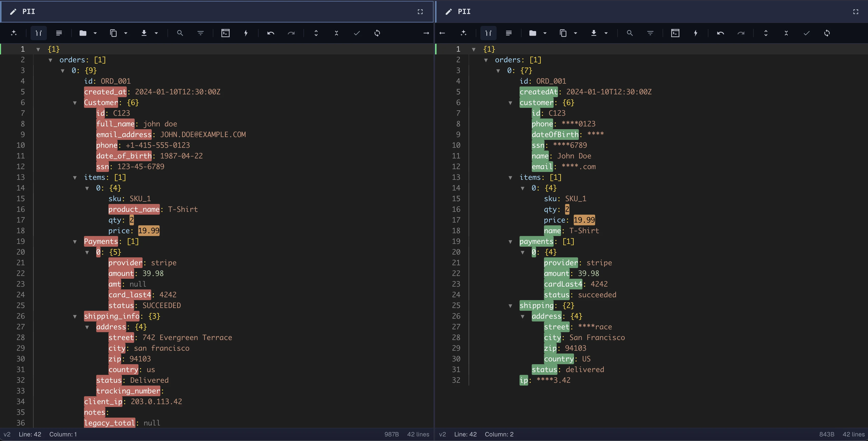Click line number 12 in the left editor gutter
This screenshot has width=868, height=441.
click(21, 166)
